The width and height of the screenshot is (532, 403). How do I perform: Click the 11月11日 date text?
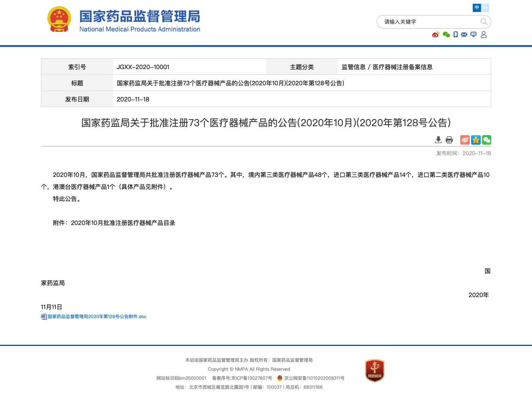pyautogui.click(x=51, y=307)
